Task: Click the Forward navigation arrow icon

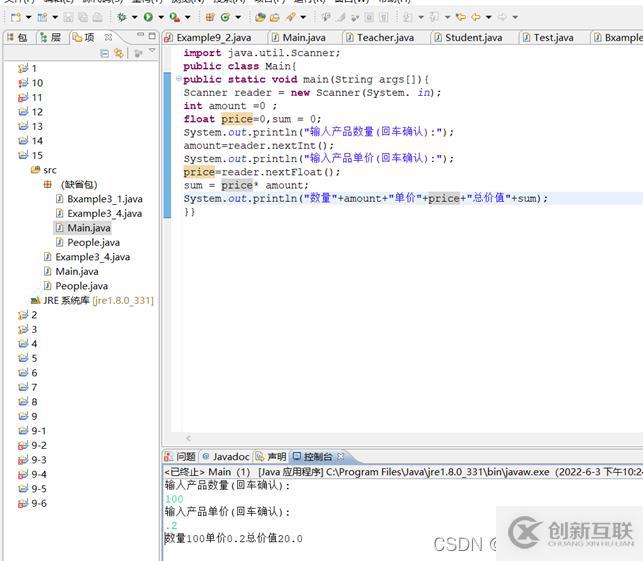Action: click(x=502, y=17)
